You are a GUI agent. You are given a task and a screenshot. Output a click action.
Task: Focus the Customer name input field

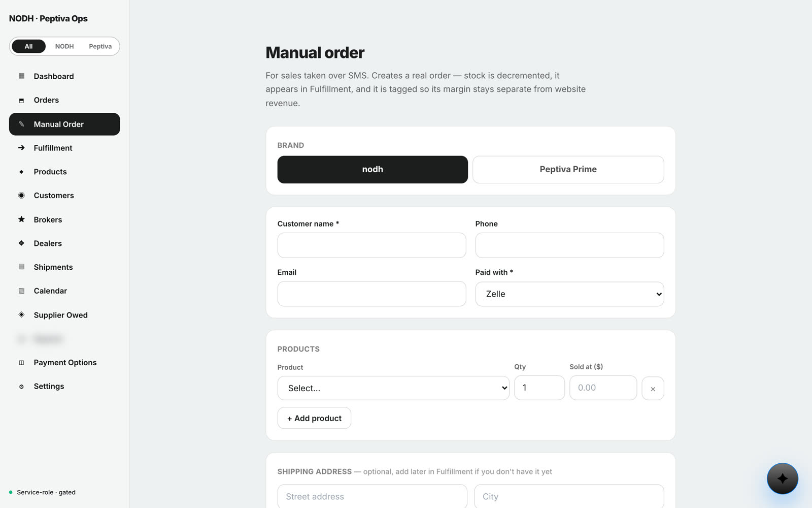click(x=371, y=245)
